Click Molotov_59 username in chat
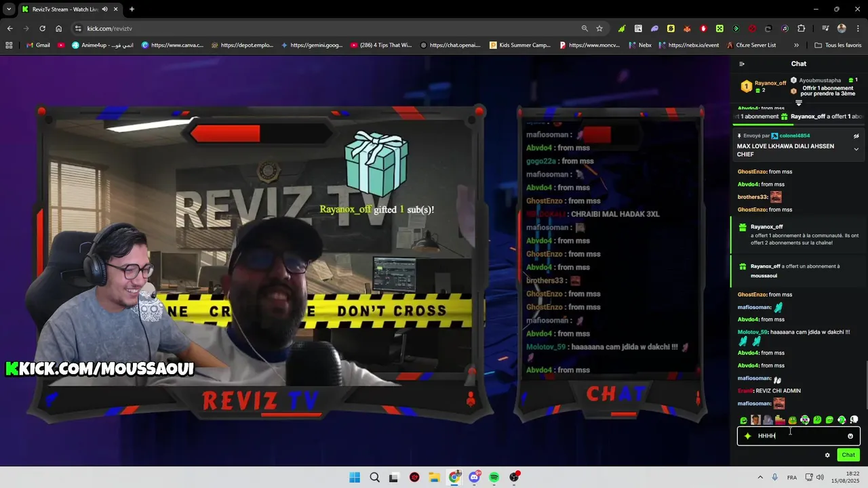Viewport: 868px width, 488px height. tap(753, 332)
